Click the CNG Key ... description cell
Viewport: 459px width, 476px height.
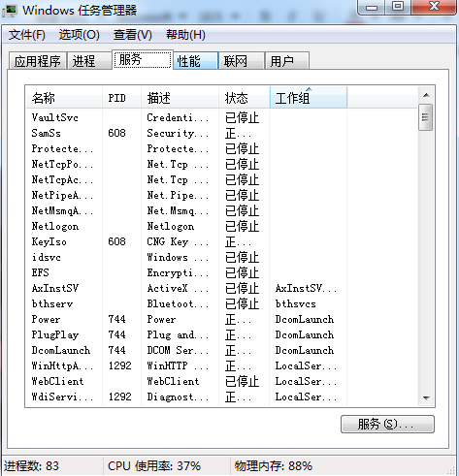[x=178, y=241]
